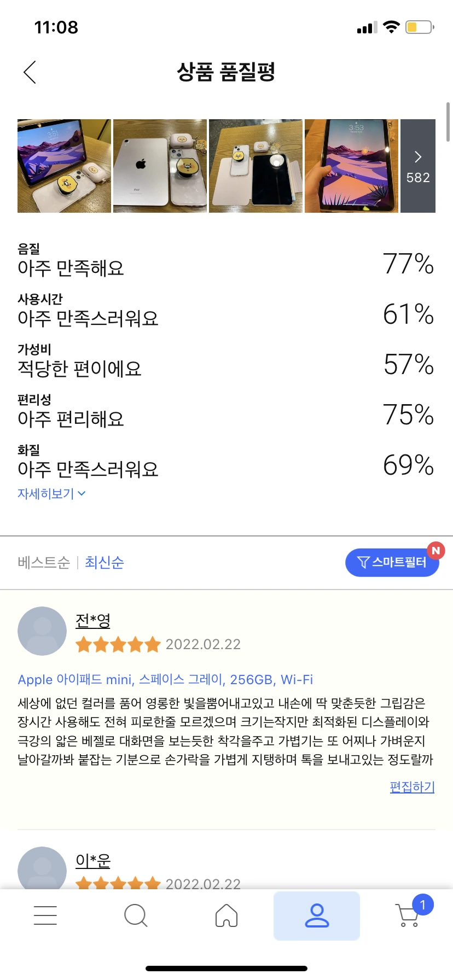Open the 스마트필터 filter
This screenshot has width=453, height=980.
[x=392, y=562]
